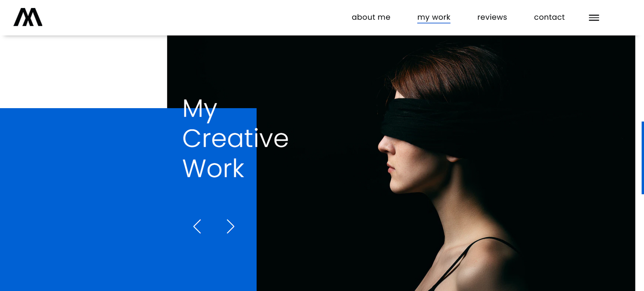Click the white space above the blue panel
Viewport: 644px width, 291px height.
click(83, 72)
